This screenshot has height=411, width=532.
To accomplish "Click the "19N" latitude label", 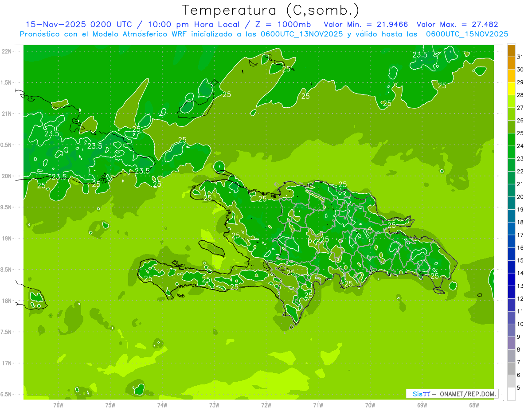I will pyautogui.click(x=7, y=239).
